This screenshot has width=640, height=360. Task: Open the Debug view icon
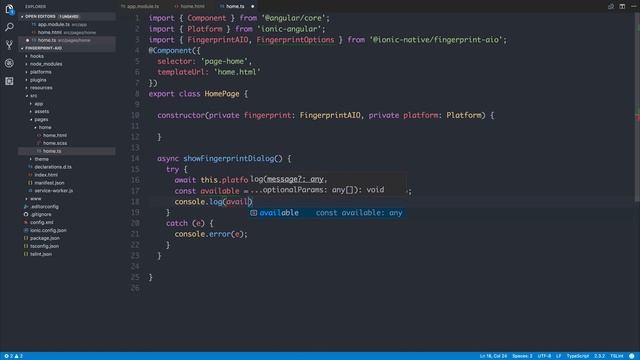click(9, 63)
